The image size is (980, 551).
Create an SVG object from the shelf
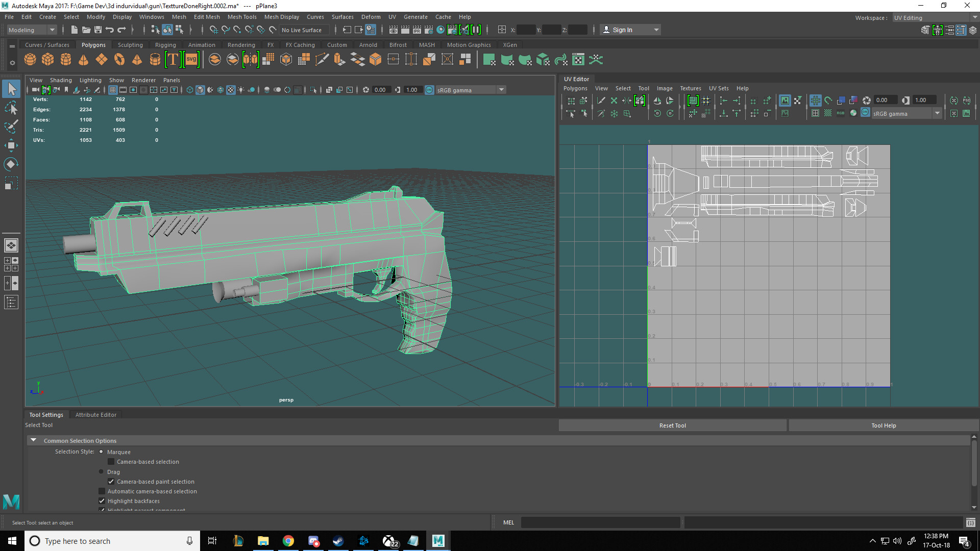coord(191,59)
